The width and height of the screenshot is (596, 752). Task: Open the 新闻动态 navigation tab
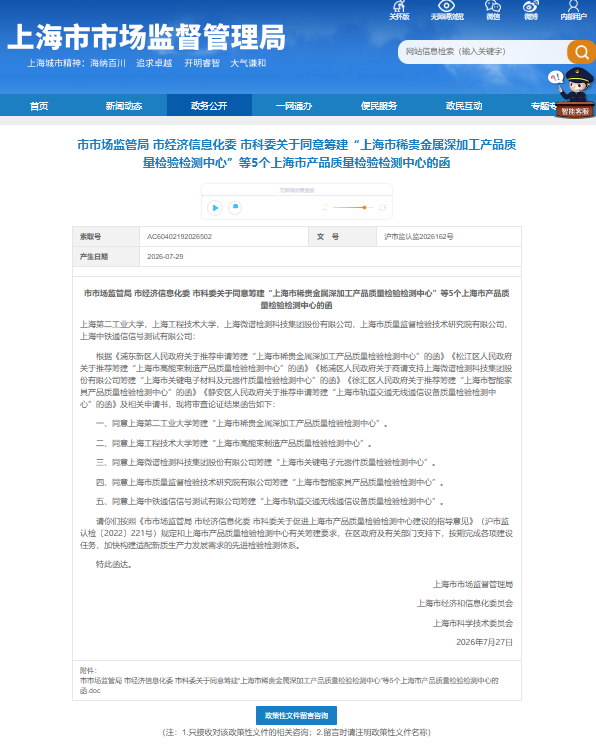click(x=124, y=106)
